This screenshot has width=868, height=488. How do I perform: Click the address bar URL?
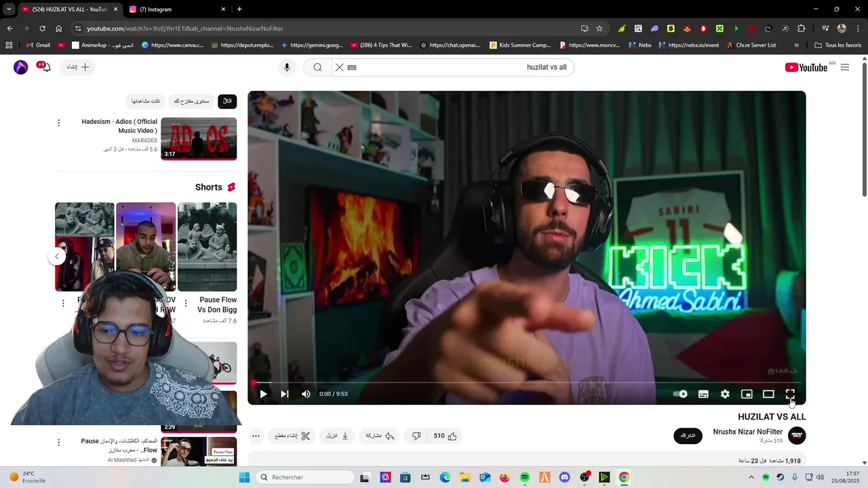pyautogui.click(x=185, y=28)
